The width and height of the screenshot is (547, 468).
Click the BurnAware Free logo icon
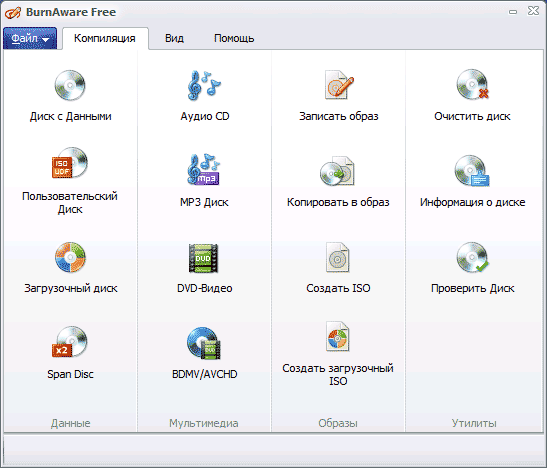pyautogui.click(x=13, y=13)
